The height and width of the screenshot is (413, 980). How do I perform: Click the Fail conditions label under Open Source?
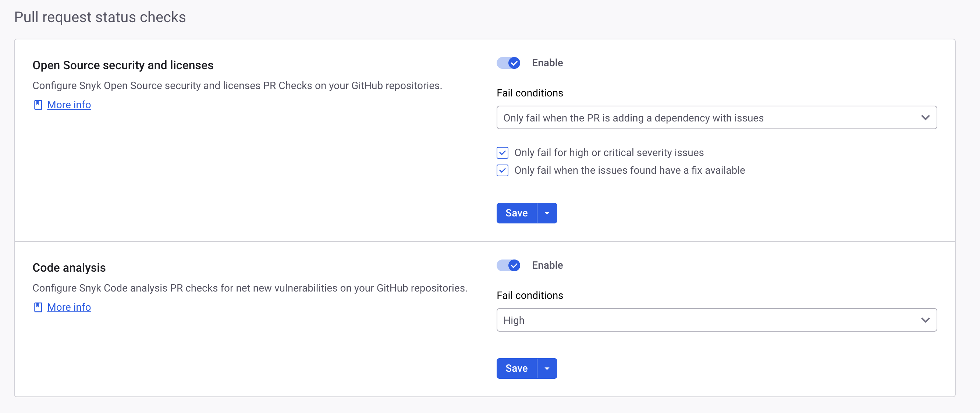coord(530,93)
